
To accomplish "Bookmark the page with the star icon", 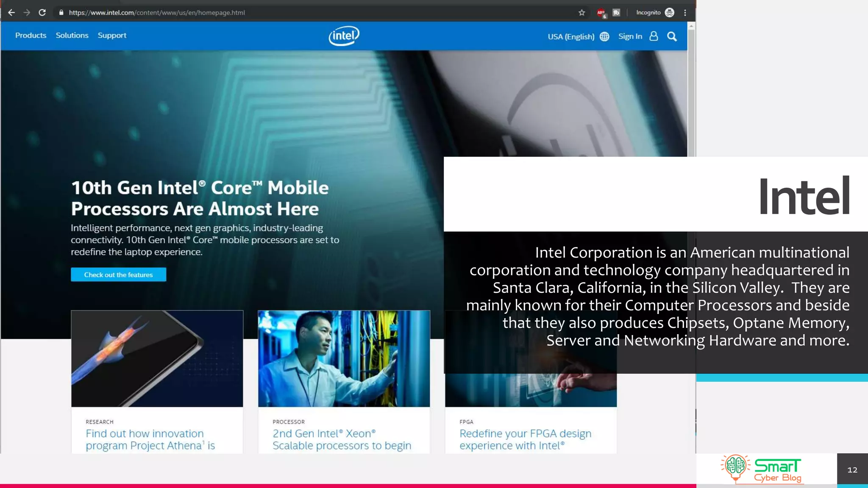I will point(581,13).
